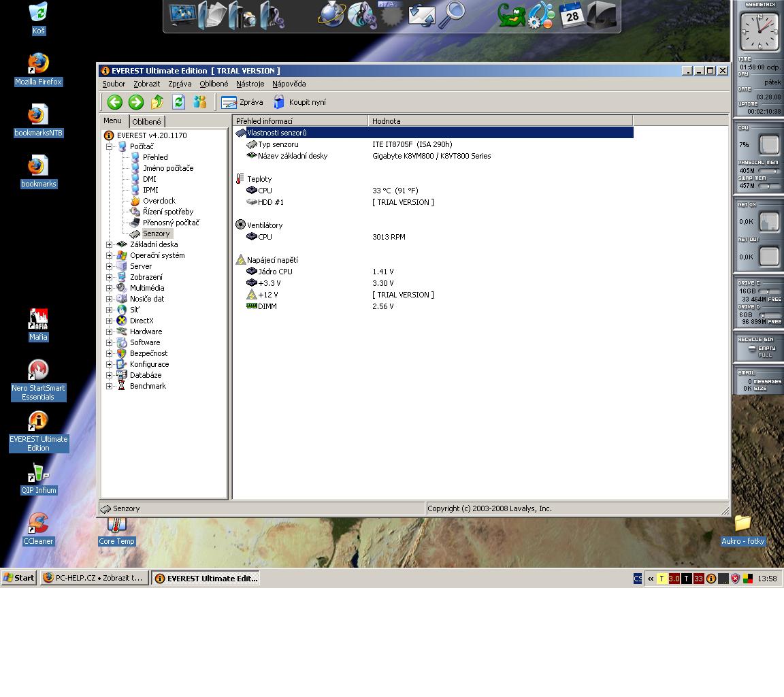Switch to PC-HELP.CZ taskbar window
This screenshot has height=697, width=784.
[95, 578]
